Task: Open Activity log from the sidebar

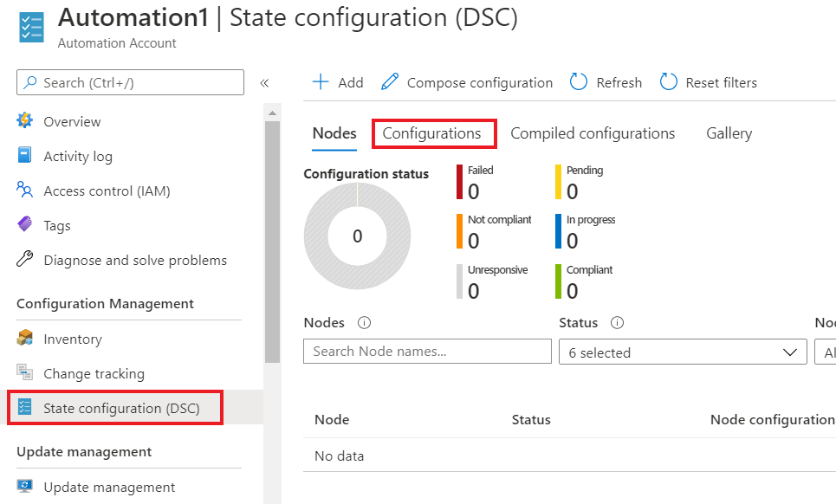Action: point(78,156)
